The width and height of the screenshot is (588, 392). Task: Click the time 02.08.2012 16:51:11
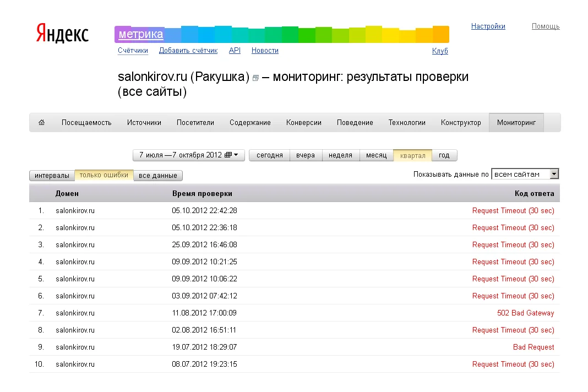tap(204, 330)
